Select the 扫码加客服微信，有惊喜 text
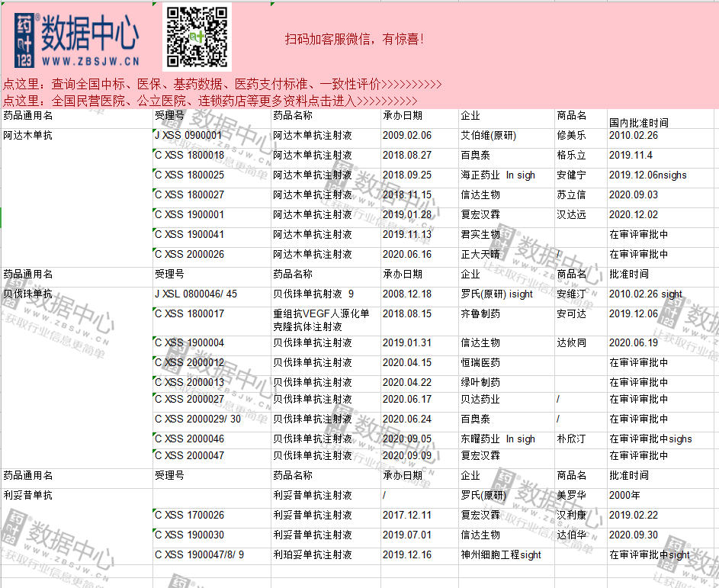 click(354, 39)
